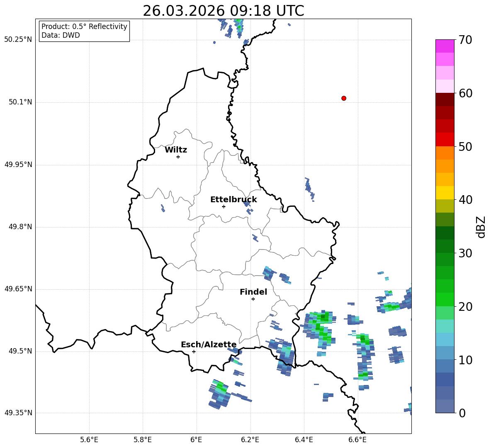This screenshot has width=491, height=448.
Task: Click the 49.8°N latitude label
Action: [20, 227]
